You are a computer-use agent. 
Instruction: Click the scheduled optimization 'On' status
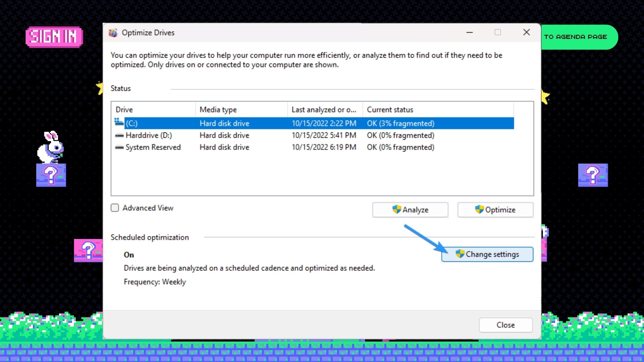coord(129,255)
